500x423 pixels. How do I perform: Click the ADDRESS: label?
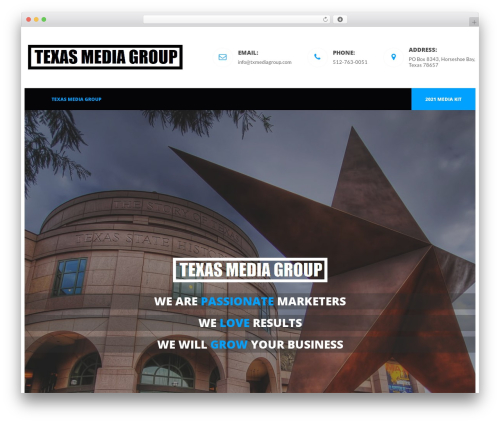click(423, 50)
